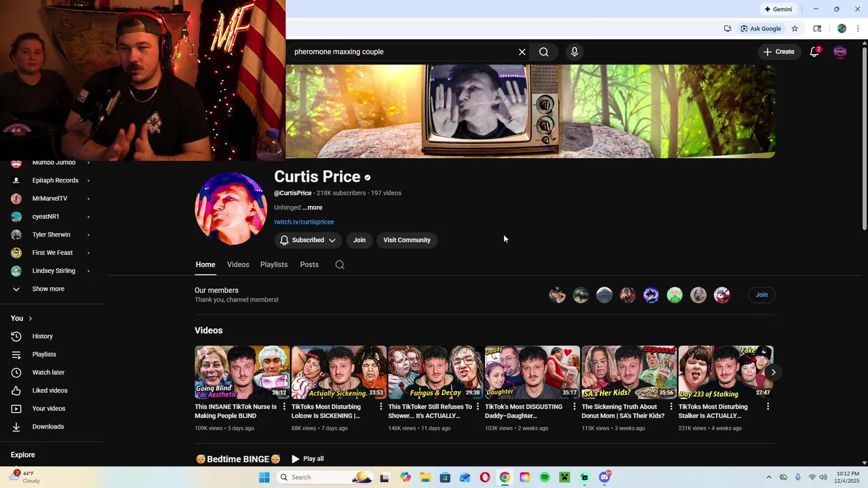The image size is (868, 488).
Task: Switch to the Videos tab
Action: pos(238,265)
